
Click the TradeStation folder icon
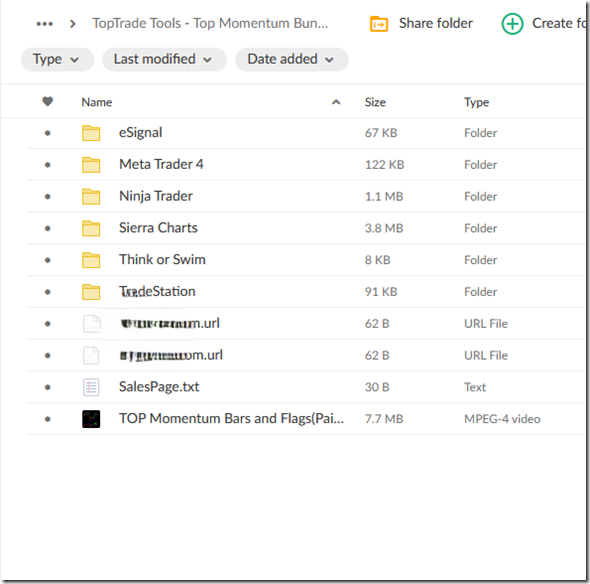(91, 292)
